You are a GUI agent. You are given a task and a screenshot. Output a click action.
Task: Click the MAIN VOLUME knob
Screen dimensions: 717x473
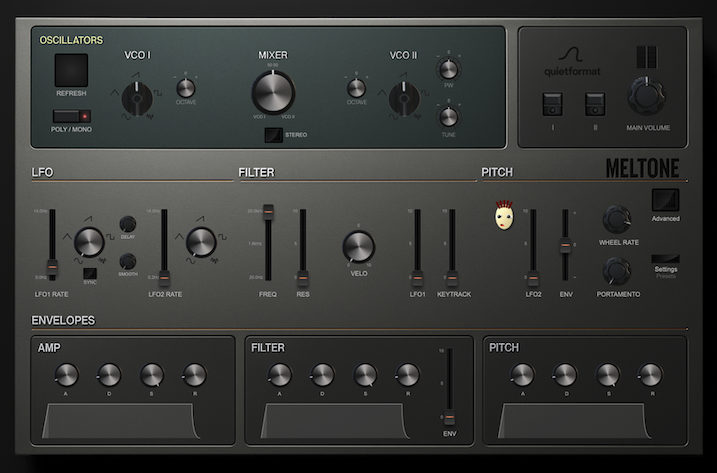[x=647, y=96]
